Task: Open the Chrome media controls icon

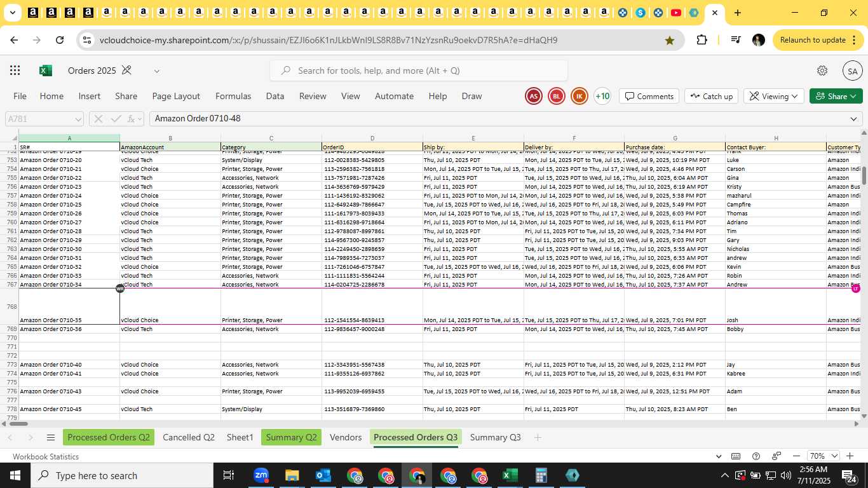Action: pos(736,40)
